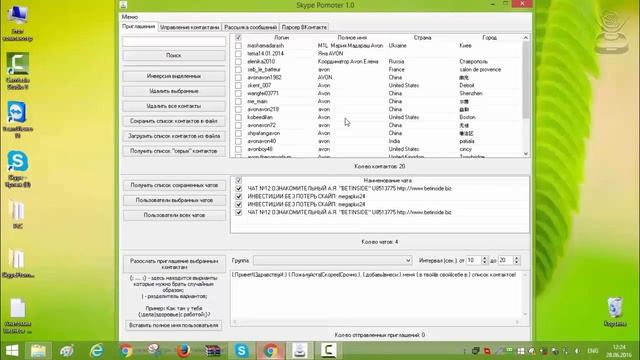This screenshot has width=640, height=360.
Task: Select the 'Координатор Avon Елена' name cell
Action: click(x=348, y=62)
